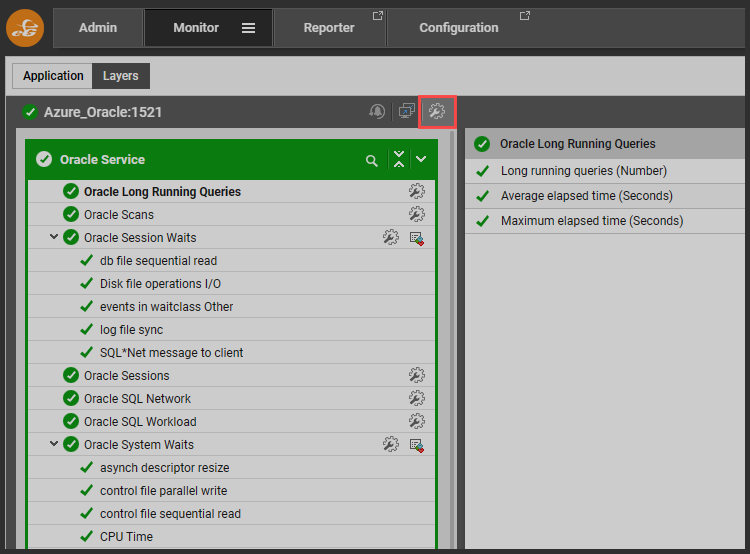This screenshot has width=750, height=554.
Task: Select SQL*Net message to client descriptor
Action: point(171,353)
